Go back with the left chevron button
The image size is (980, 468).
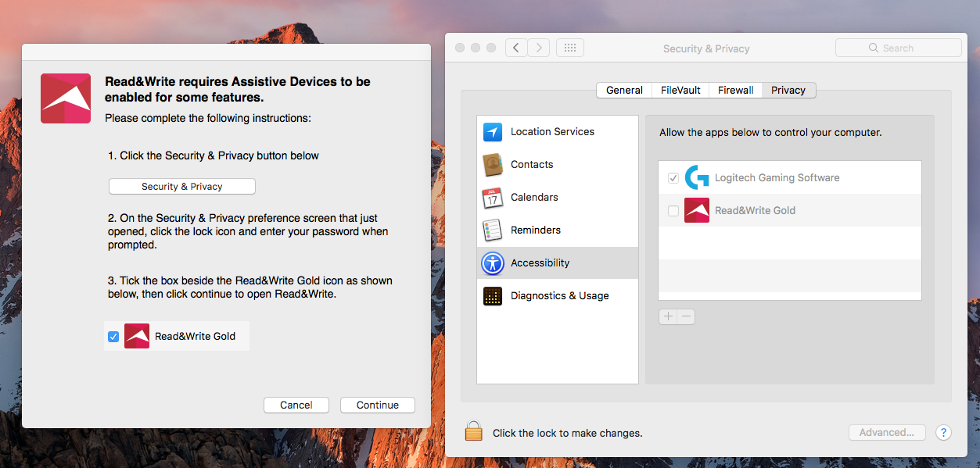click(516, 48)
